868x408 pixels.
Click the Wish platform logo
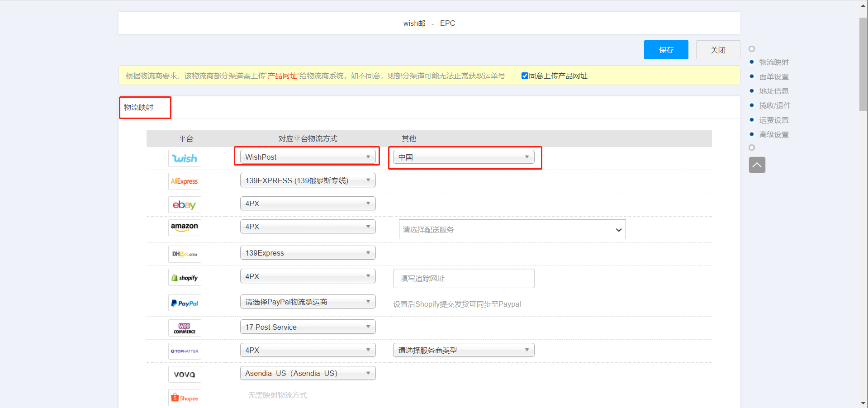185,158
